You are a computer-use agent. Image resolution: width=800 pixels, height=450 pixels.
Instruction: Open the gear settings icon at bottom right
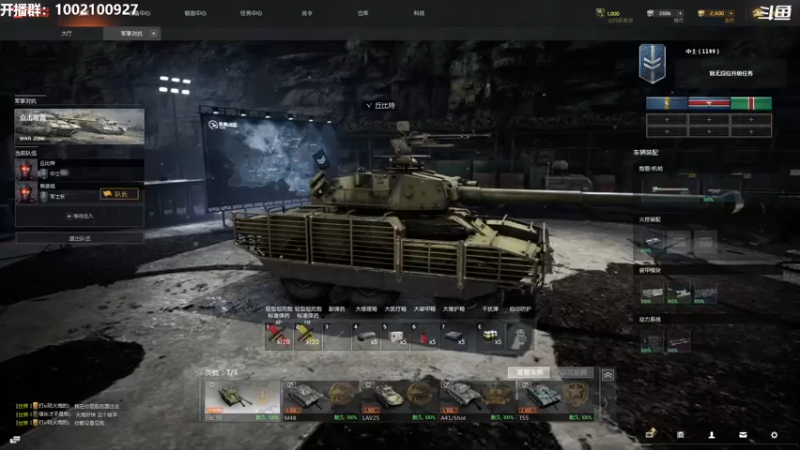point(774,435)
